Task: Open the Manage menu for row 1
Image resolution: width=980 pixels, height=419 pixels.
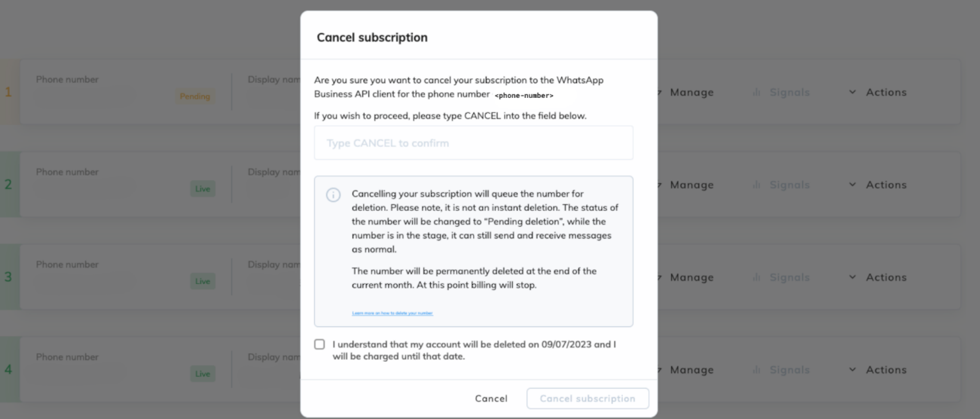Action: 689,93
